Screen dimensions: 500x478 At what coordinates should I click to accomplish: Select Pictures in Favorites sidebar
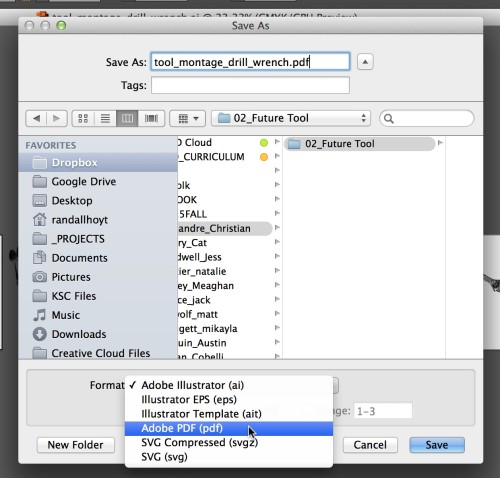click(x=98, y=277)
